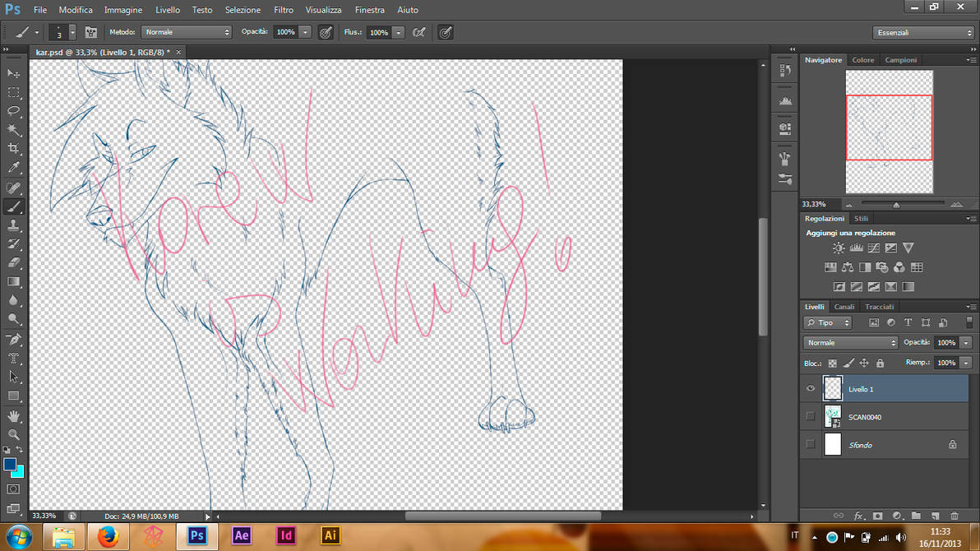Select the Move tool
Screen dimensions: 980x551
(x=14, y=73)
